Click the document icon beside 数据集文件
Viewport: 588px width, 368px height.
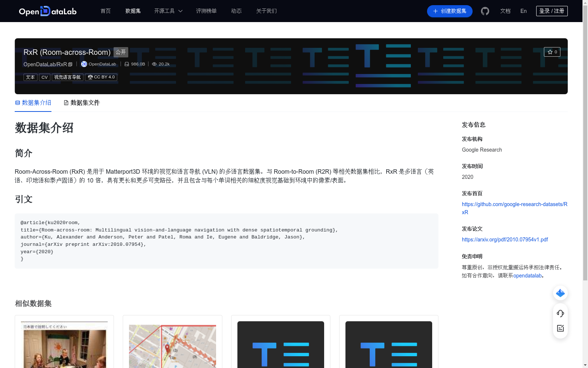66,103
